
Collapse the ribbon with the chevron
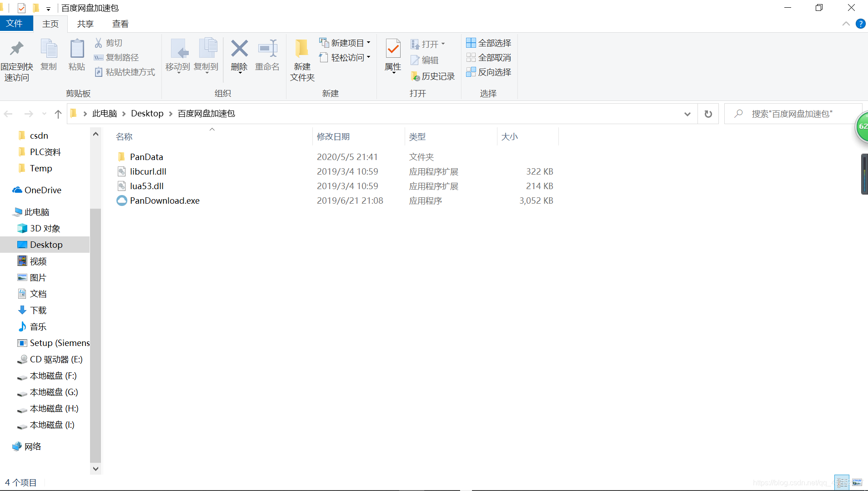pos(846,24)
